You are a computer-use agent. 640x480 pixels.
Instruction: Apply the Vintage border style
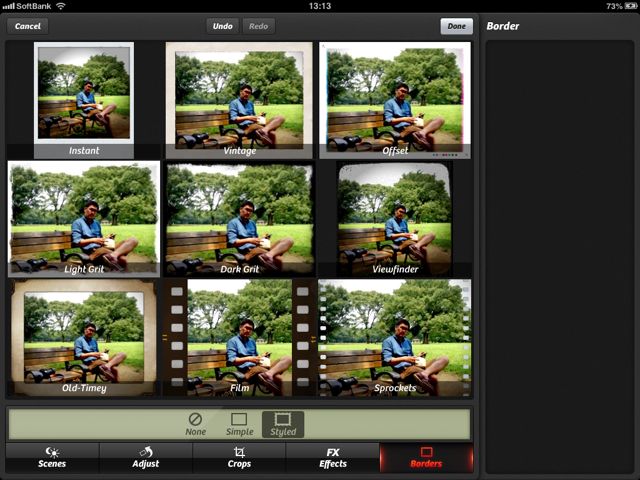coord(239,100)
